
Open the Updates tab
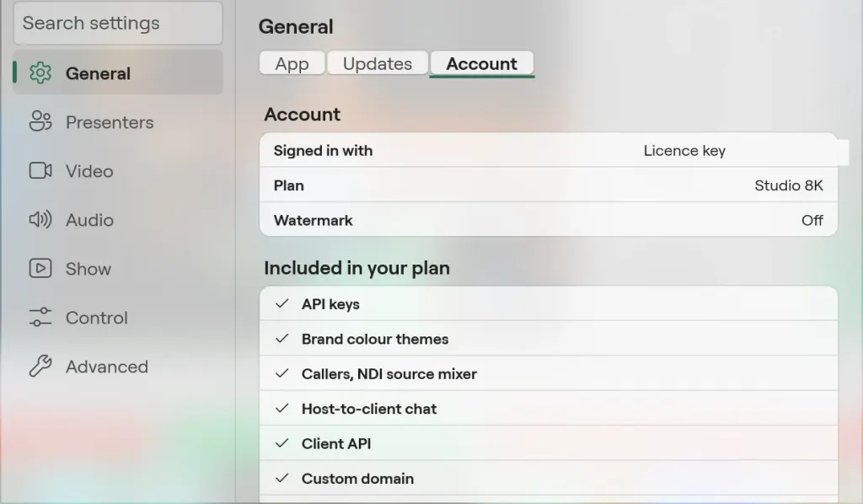378,63
